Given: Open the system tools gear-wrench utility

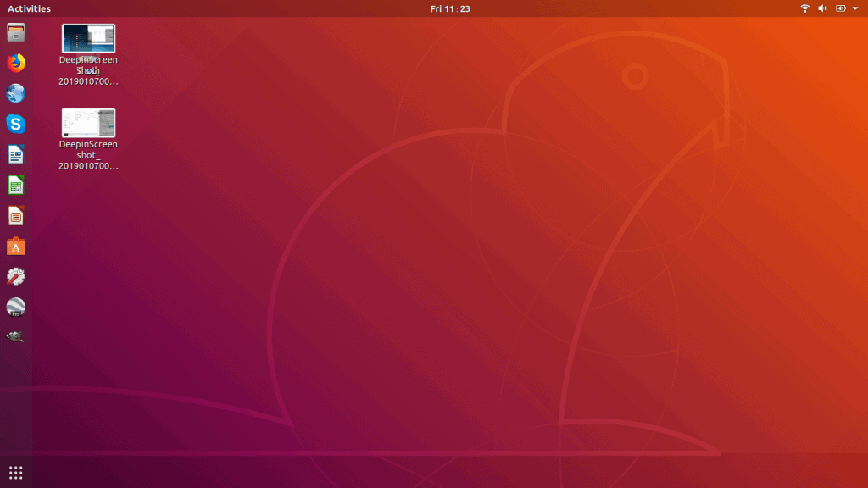Looking at the screenshot, I should click(15, 275).
